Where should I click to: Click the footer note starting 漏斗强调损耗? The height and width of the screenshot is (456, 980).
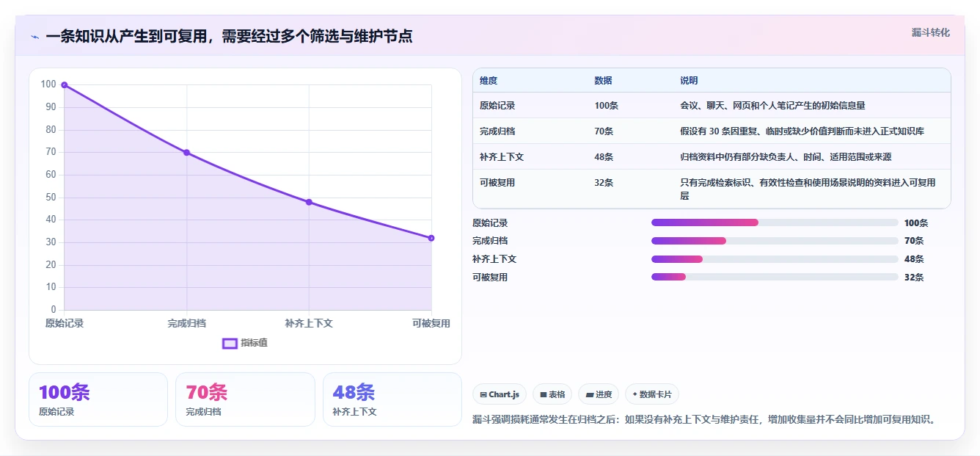(x=705, y=420)
